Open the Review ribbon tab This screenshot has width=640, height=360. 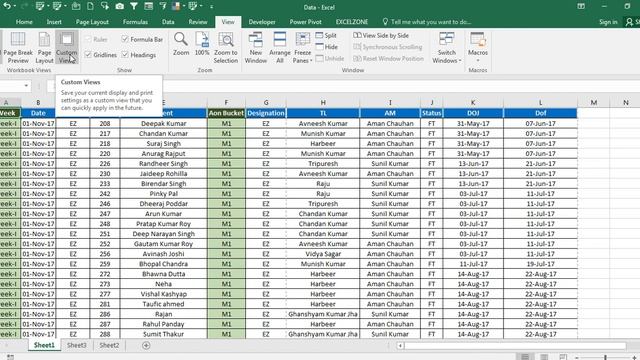tap(198, 22)
